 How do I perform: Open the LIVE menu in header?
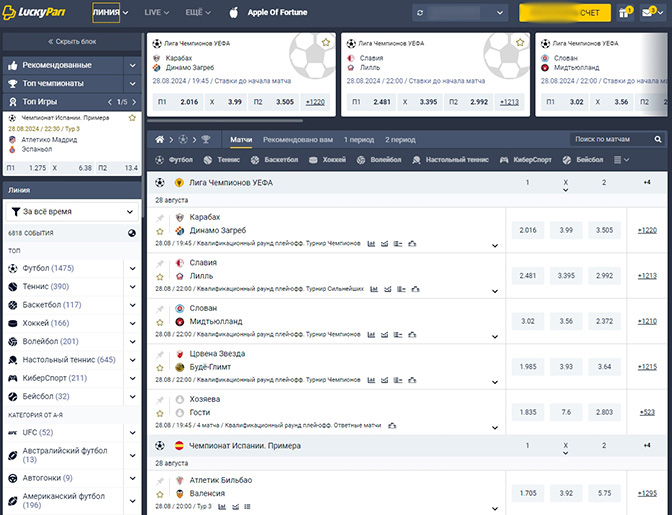coord(156,13)
